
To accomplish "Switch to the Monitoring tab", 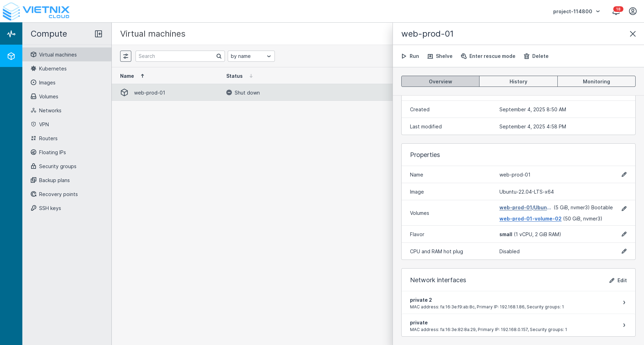I will [x=596, y=81].
